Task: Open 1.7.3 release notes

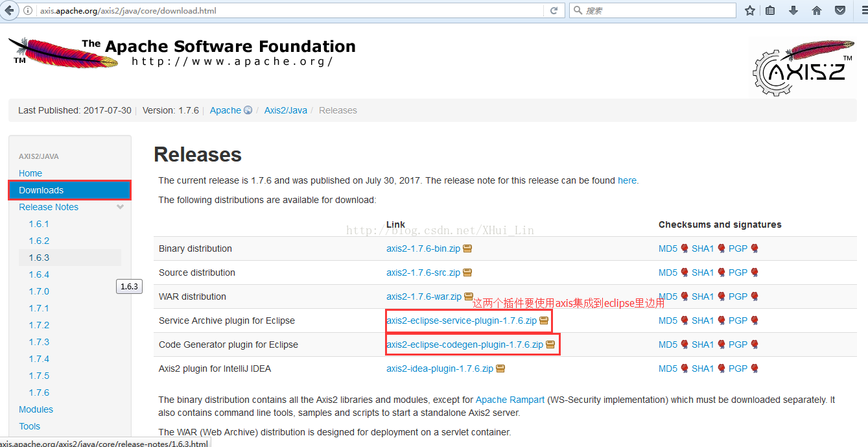Action: pos(39,342)
